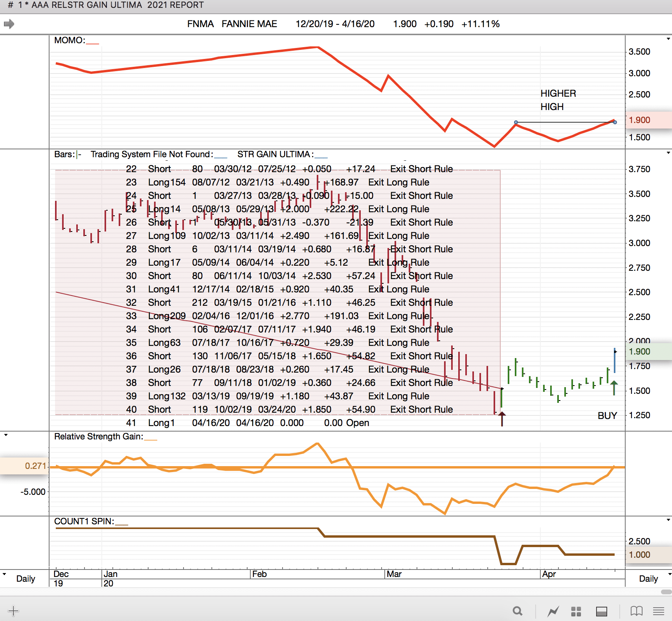This screenshot has height=621, width=672.
Task: Click the green up arrow above BUY label
Action: [614, 388]
